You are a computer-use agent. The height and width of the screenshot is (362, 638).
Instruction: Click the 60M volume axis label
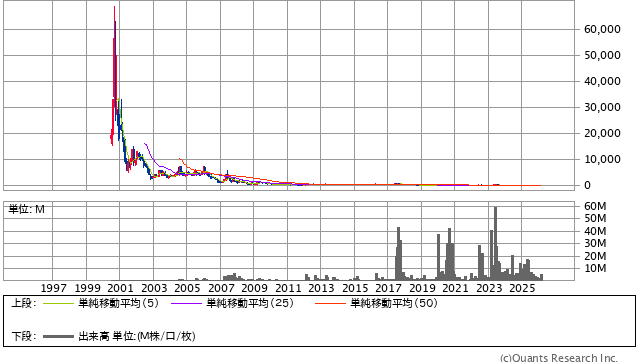(x=595, y=206)
